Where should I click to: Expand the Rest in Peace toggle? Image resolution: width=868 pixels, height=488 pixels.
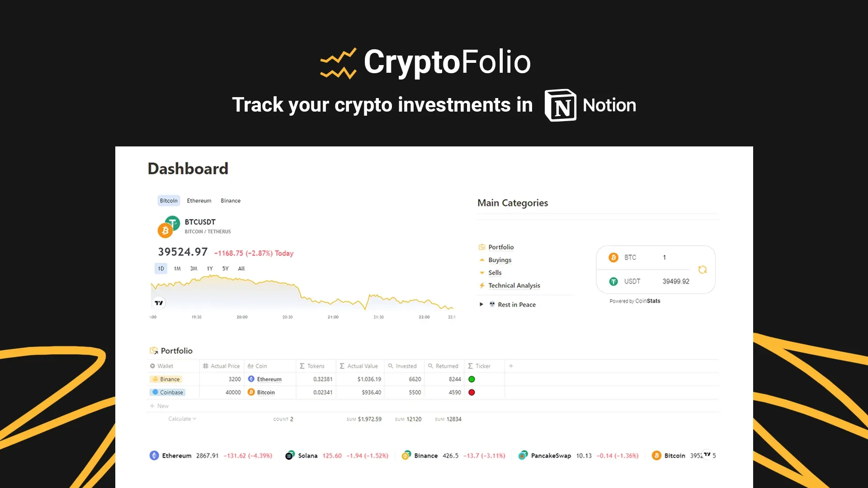pyautogui.click(x=481, y=305)
